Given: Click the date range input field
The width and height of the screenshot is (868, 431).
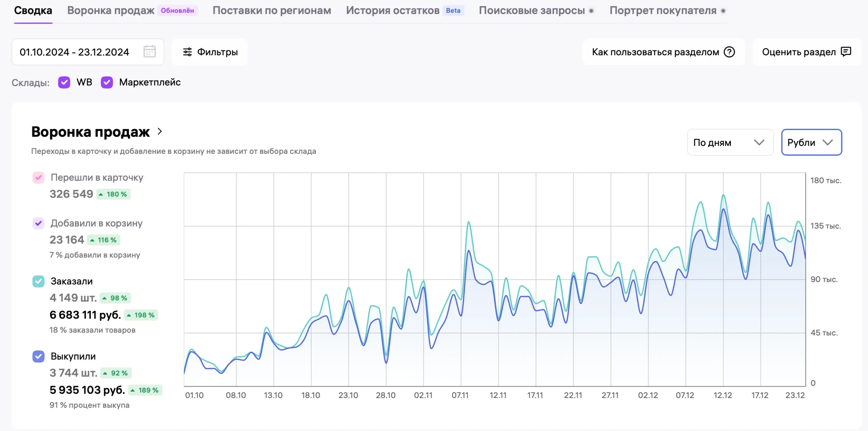Looking at the screenshot, I should click(75, 52).
